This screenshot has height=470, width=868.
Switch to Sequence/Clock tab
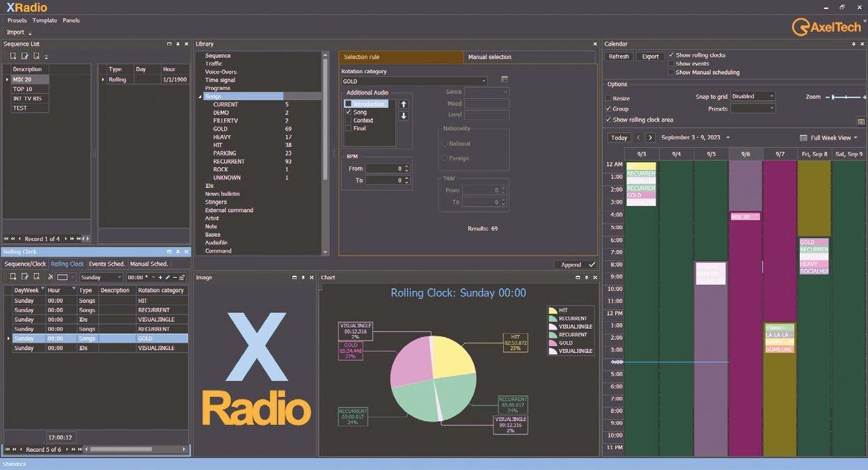[25, 264]
